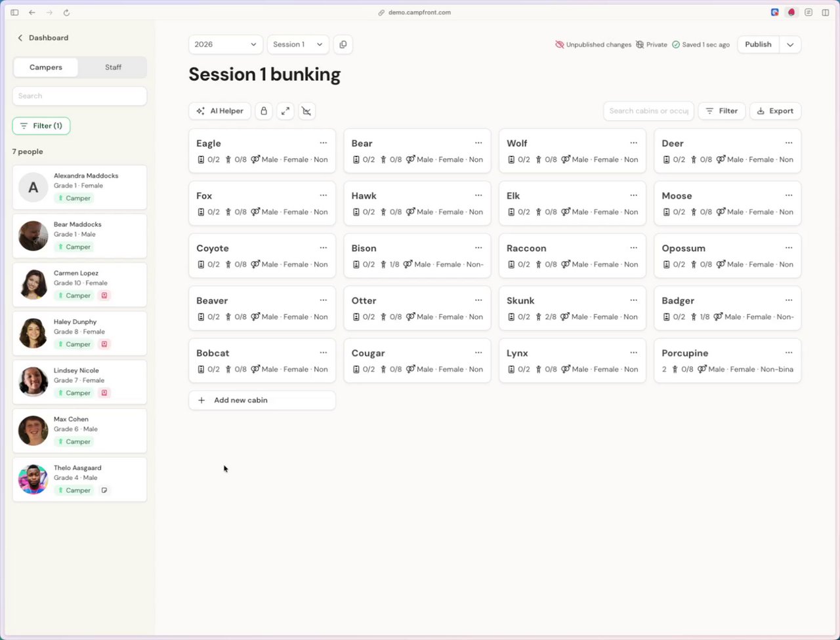The width and height of the screenshot is (840, 640).
Task: Open the Eagle cabin options menu
Action: (x=323, y=143)
